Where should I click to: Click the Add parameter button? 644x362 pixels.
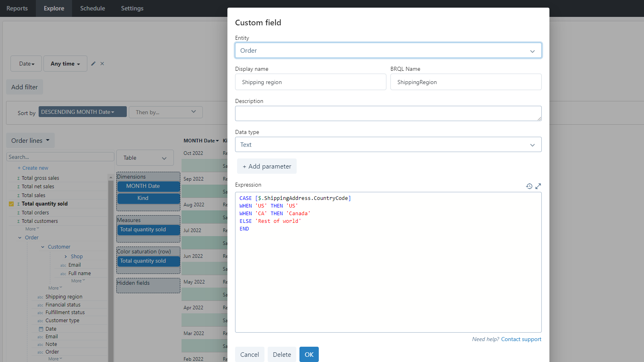pyautogui.click(x=266, y=166)
